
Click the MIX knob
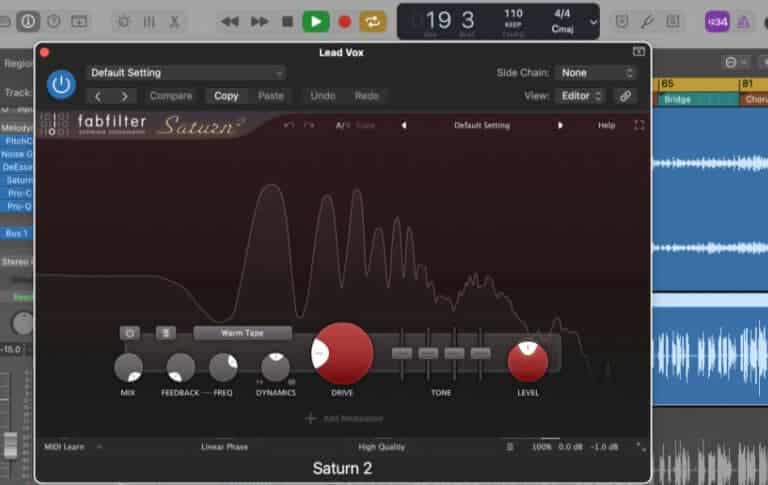coord(128,367)
